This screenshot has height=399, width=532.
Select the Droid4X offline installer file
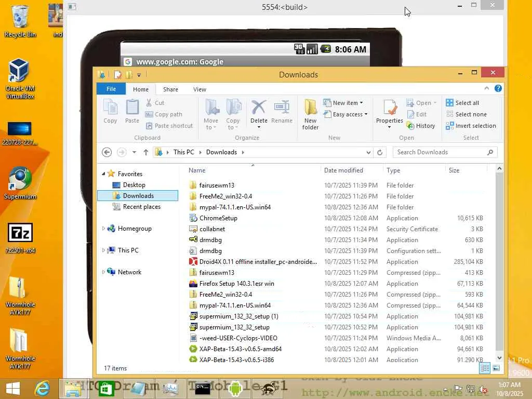click(337, 262)
